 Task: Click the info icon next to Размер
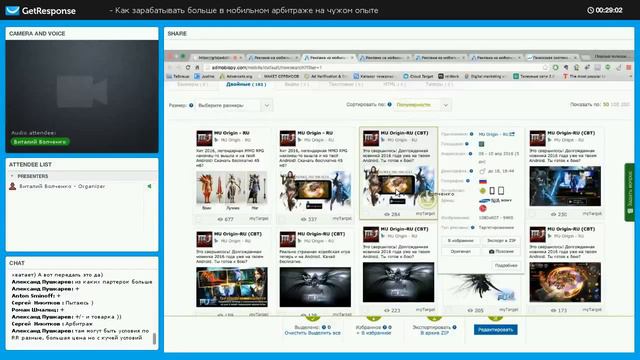tap(191, 105)
